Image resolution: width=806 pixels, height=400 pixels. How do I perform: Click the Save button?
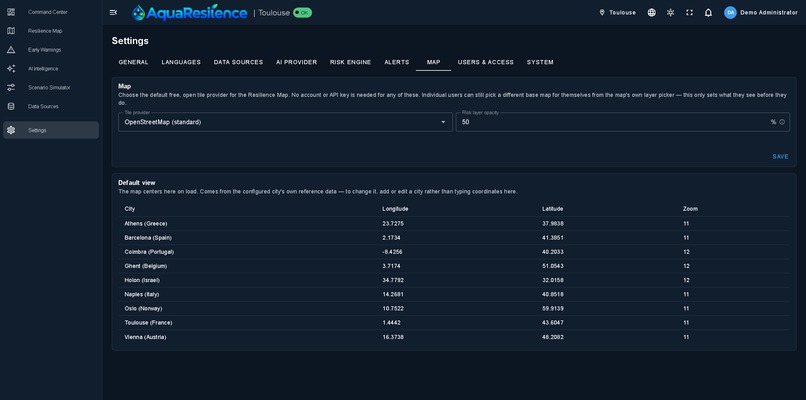coord(780,157)
